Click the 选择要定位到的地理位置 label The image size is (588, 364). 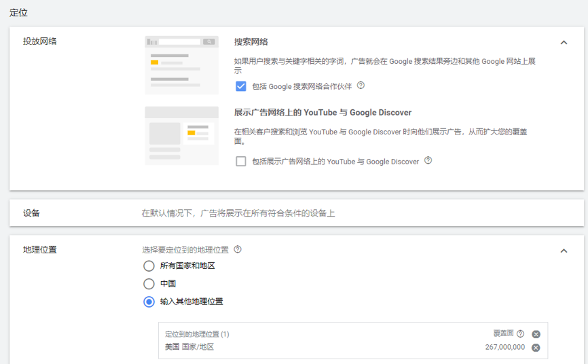(x=185, y=250)
